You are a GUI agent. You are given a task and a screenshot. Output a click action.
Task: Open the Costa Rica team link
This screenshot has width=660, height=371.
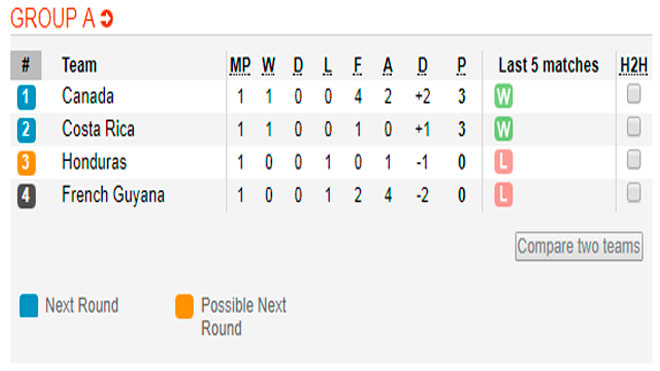pos(98,129)
